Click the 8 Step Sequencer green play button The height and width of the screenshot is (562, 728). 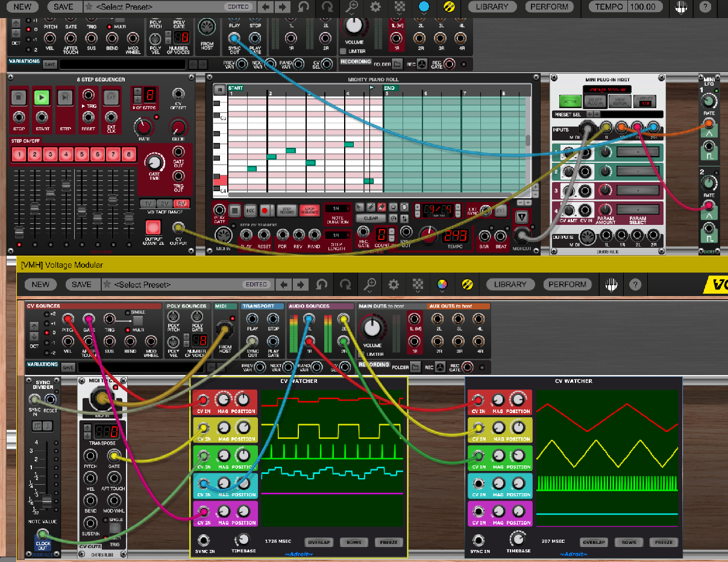point(42,96)
